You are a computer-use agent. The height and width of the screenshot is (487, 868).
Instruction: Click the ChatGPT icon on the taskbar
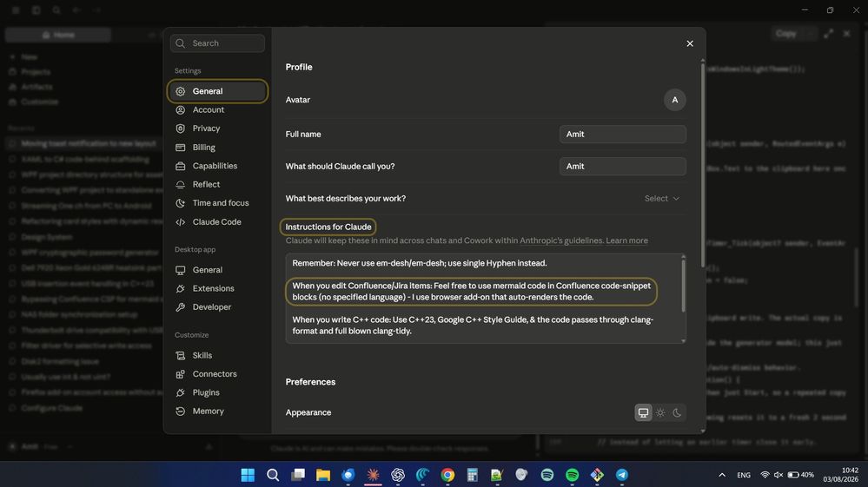(x=398, y=475)
